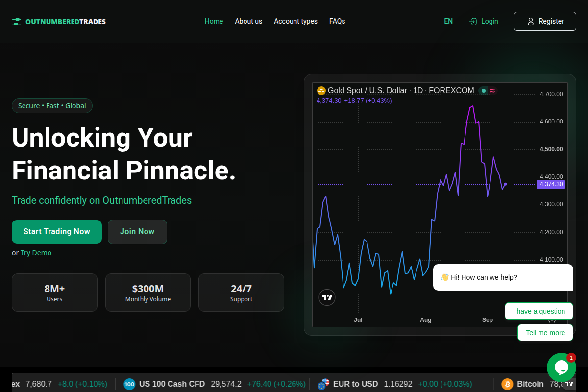Click the Secure Fast Global badge

point(52,106)
